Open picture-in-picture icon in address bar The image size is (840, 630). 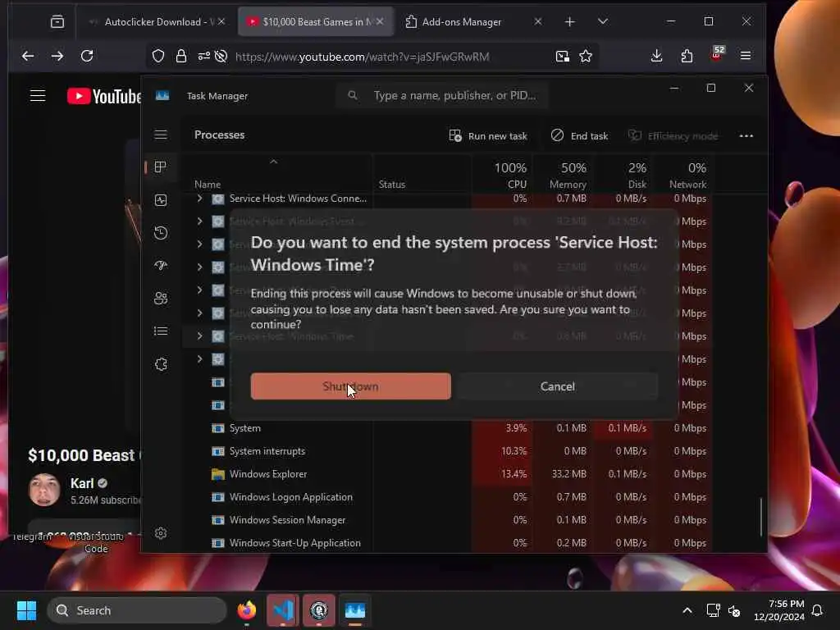point(562,57)
